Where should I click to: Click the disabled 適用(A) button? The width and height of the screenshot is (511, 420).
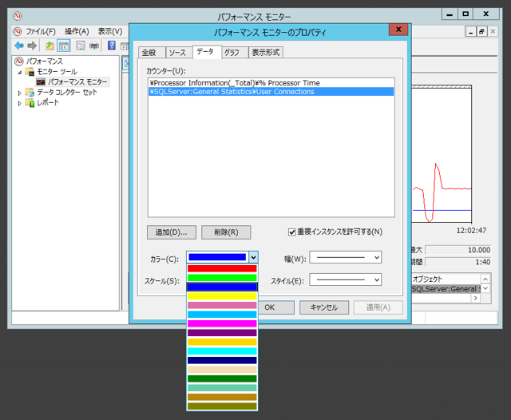(x=378, y=307)
